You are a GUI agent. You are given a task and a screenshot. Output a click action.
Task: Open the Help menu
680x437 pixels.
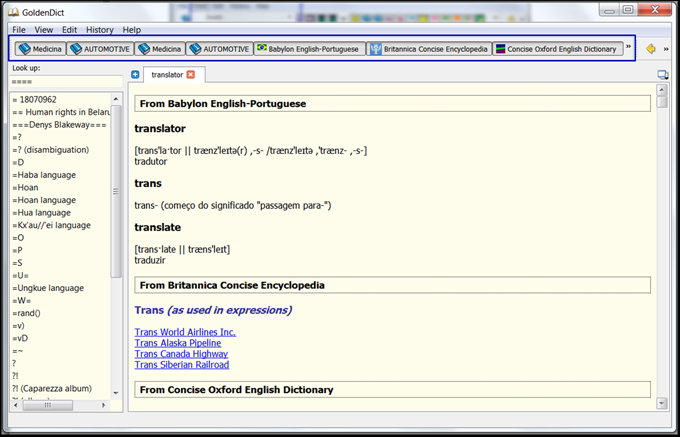pyautogui.click(x=131, y=29)
